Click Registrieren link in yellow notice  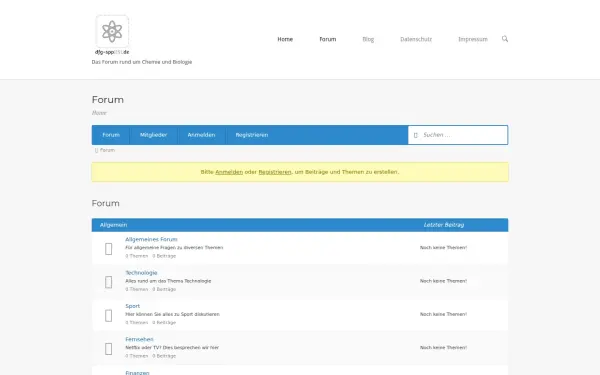tap(275, 172)
